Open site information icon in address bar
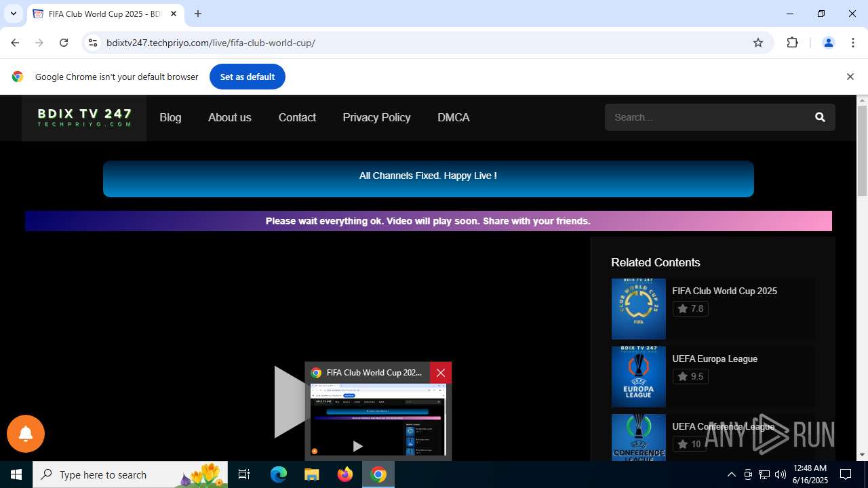This screenshot has width=868, height=488. tap(93, 43)
